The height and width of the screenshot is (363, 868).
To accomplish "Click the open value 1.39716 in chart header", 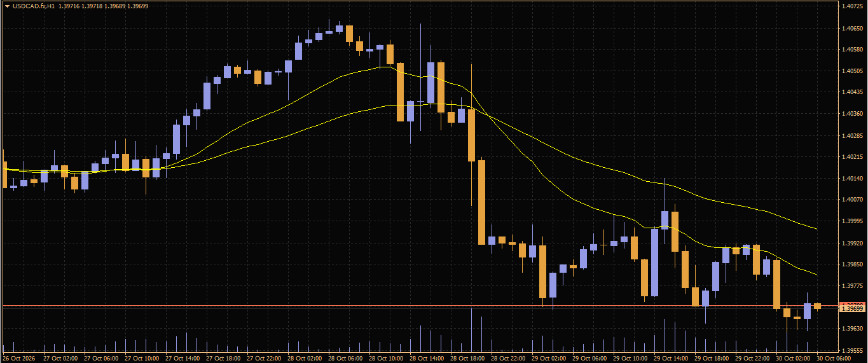I will point(69,6).
